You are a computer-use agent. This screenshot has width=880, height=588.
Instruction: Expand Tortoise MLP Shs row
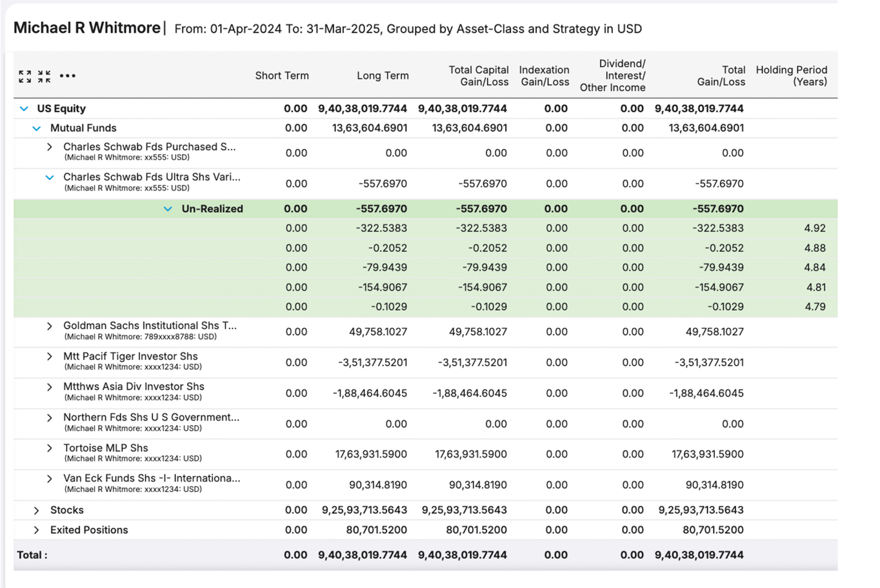click(x=50, y=448)
